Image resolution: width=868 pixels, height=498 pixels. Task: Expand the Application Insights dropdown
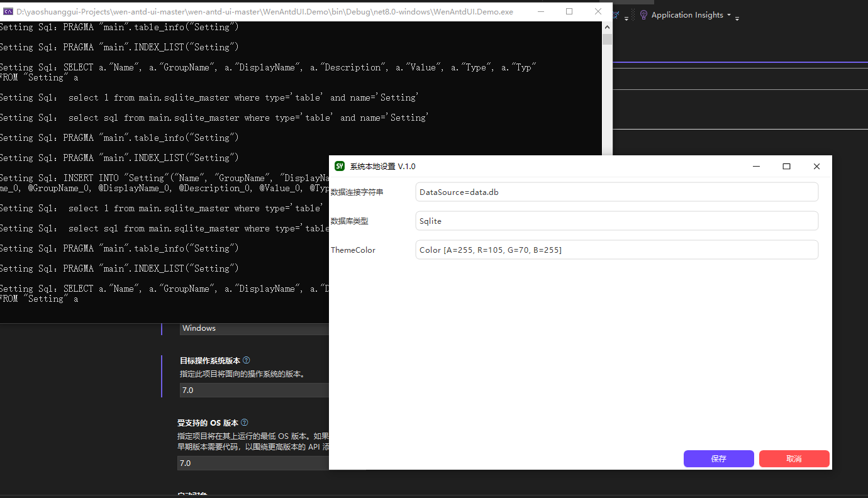click(729, 15)
